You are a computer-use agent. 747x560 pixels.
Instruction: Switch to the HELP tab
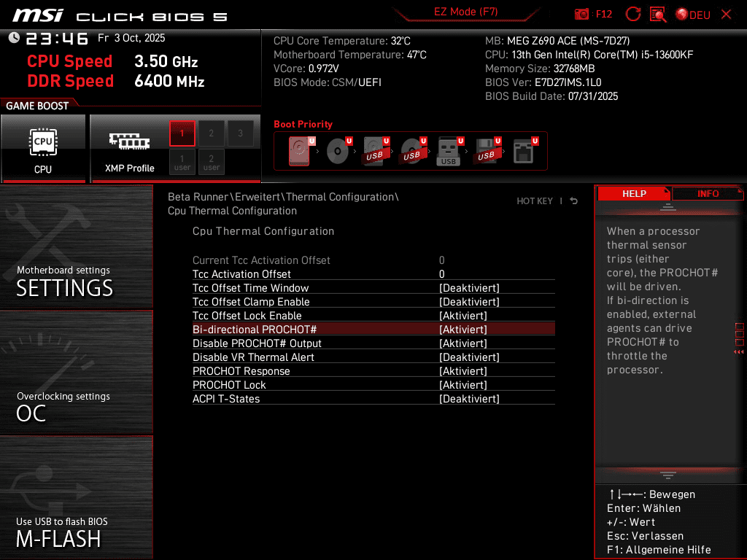pyautogui.click(x=634, y=194)
